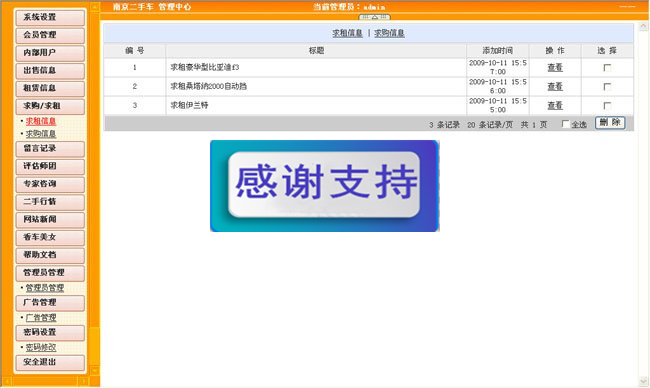Tick the checkbox for 求租桑塔纳2000自动挡 row
The image size is (650, 388).
607,87
